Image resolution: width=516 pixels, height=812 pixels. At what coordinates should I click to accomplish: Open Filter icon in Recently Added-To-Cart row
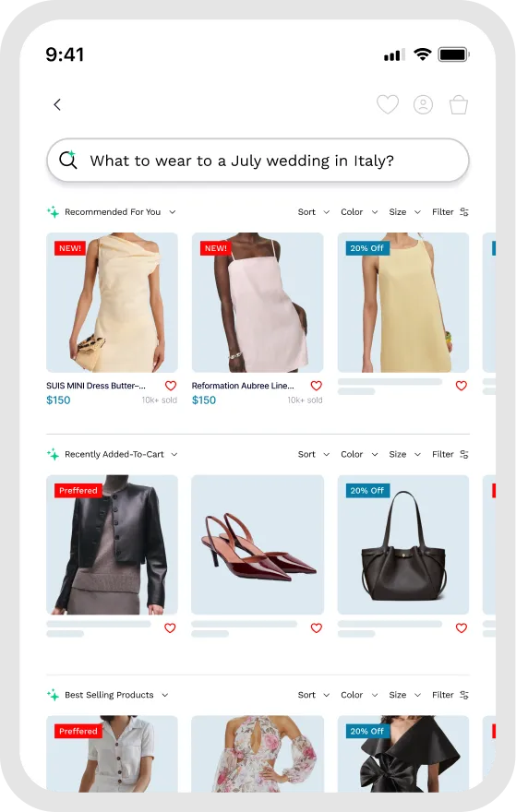(464, 454)
